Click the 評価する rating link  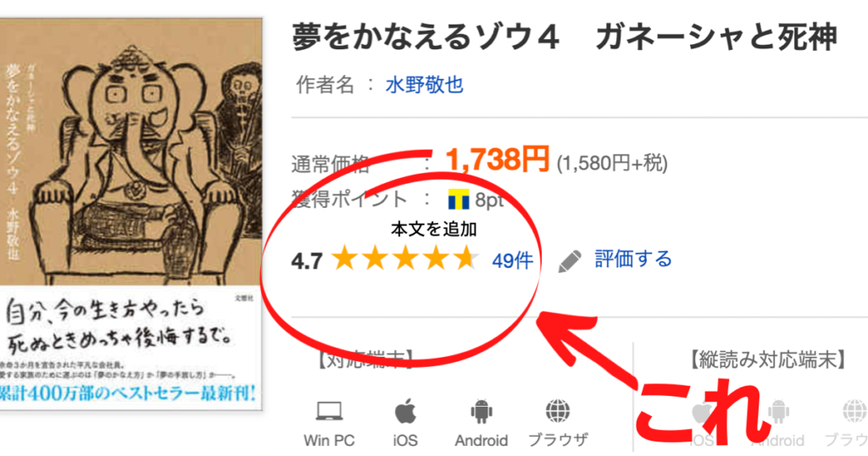click(x=633, y=259)
